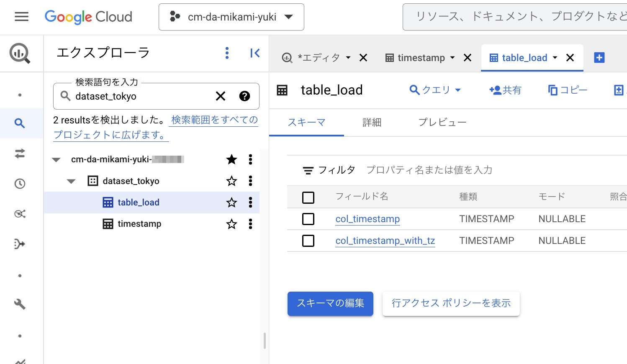Open the administration wrench icon
The width and height of the screenshot is (627, 364).
[x=19, y=304]
